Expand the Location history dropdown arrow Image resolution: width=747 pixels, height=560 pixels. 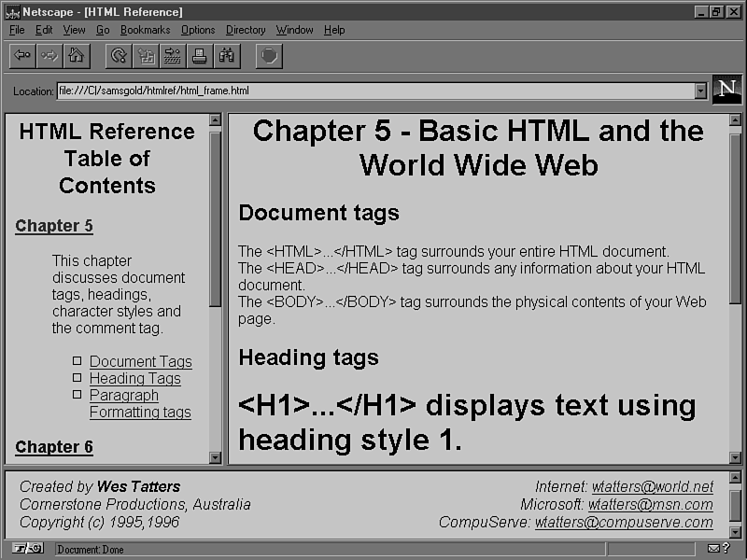(x=700, y=91)
